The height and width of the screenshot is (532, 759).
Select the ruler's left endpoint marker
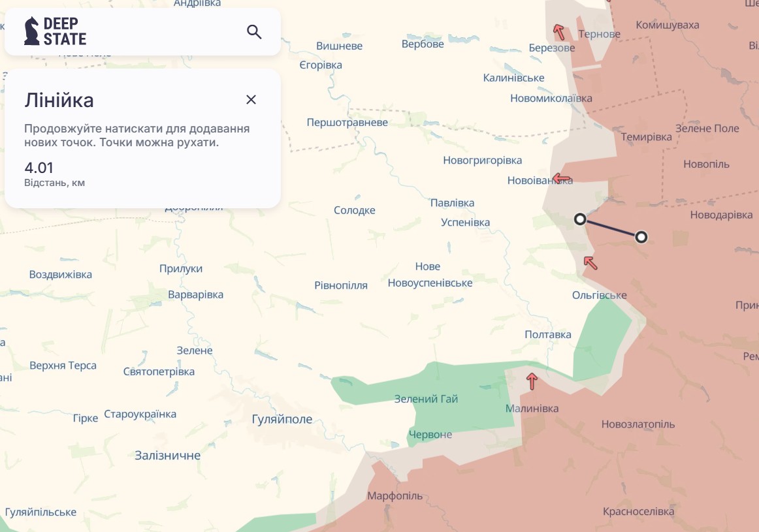pyautogui.click(x=580, y=219)
